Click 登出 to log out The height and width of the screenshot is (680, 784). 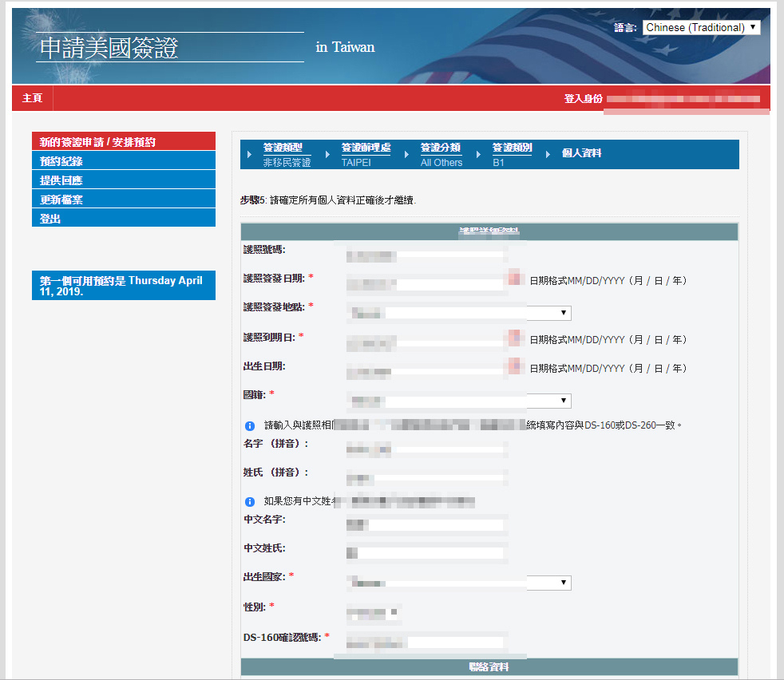coord(124,218)
